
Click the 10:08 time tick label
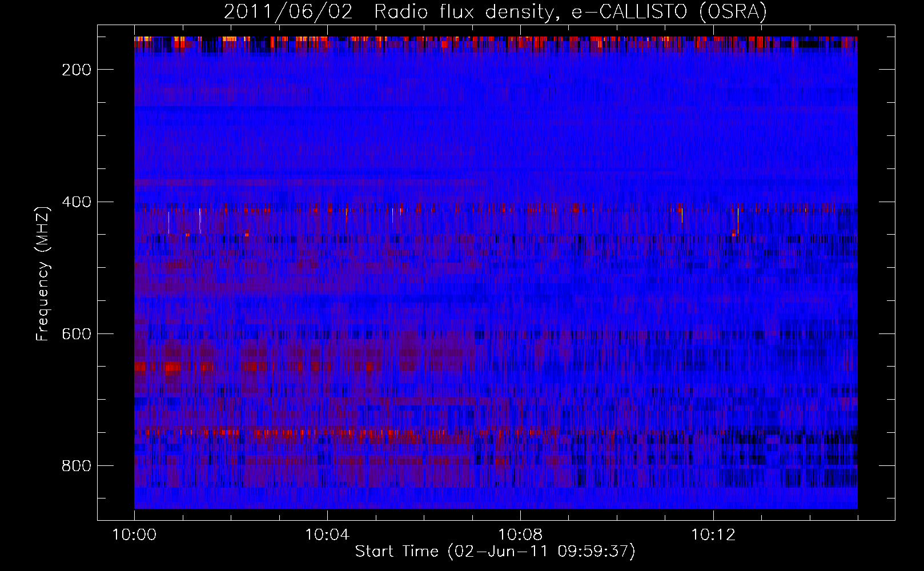pos(520,534)
